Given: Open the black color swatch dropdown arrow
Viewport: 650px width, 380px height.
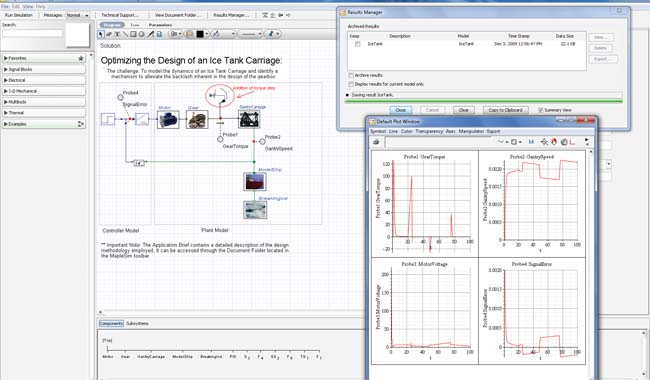Looking at the screenshot, I should pyautogui.click(x=206, y=34).
